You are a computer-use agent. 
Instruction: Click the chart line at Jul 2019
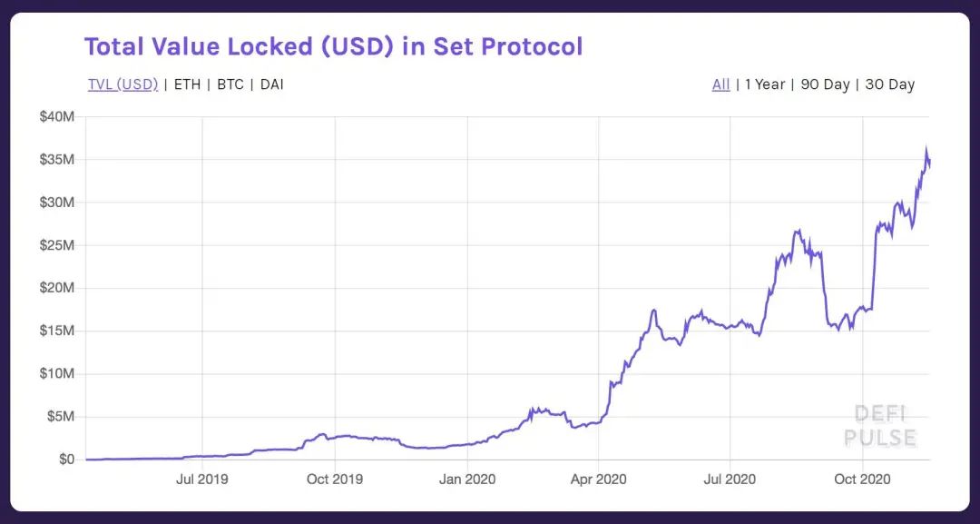(201, 456)
